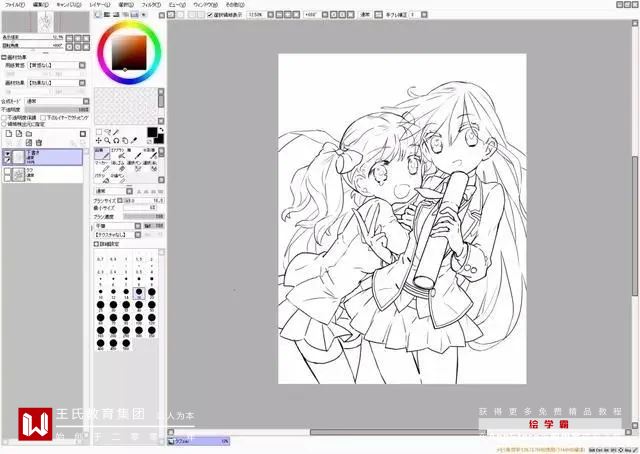The height and width of the screenshot is (454, 640).
Task: Click the navigator preview thumbnail
Action: pyautogui.click(x=46, y=22)
